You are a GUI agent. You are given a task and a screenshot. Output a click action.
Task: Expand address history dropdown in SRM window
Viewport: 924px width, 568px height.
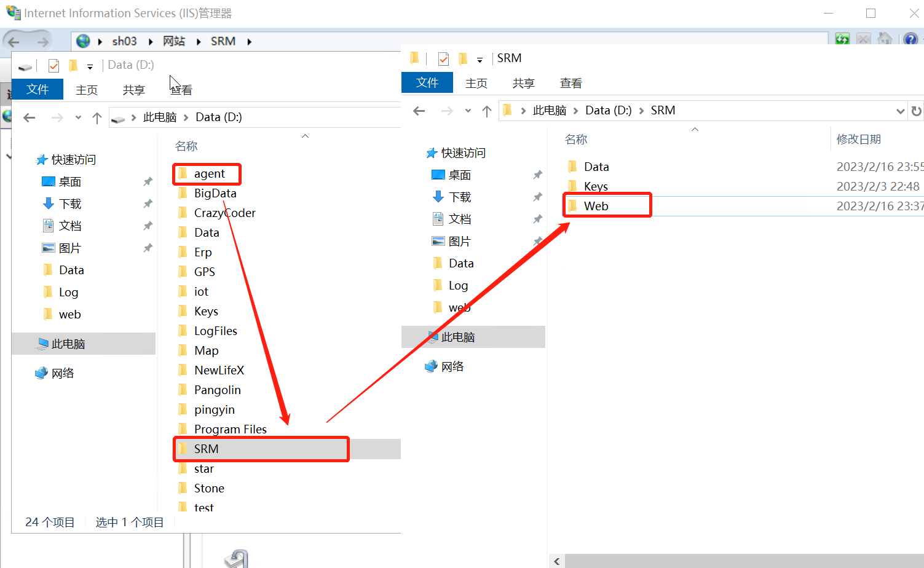900,111
